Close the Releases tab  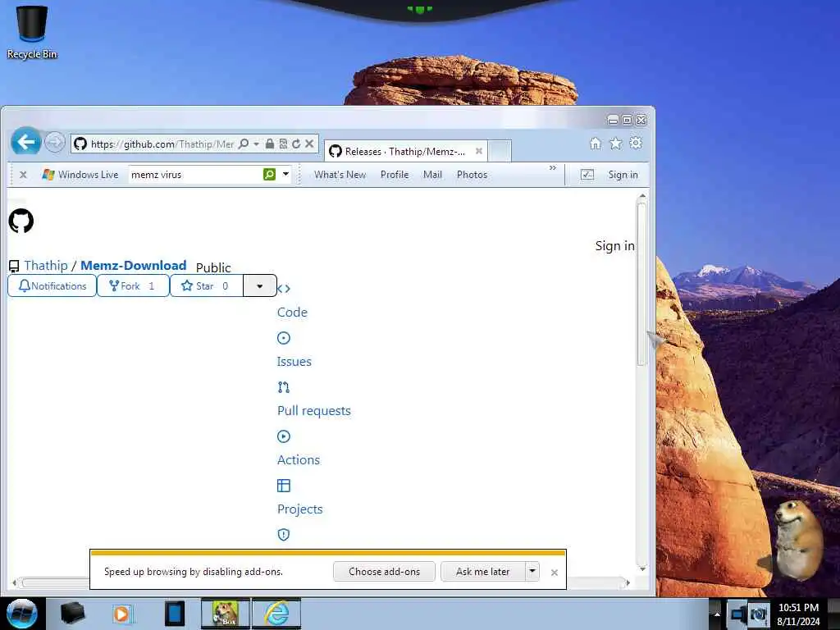(x=479, y=151)
